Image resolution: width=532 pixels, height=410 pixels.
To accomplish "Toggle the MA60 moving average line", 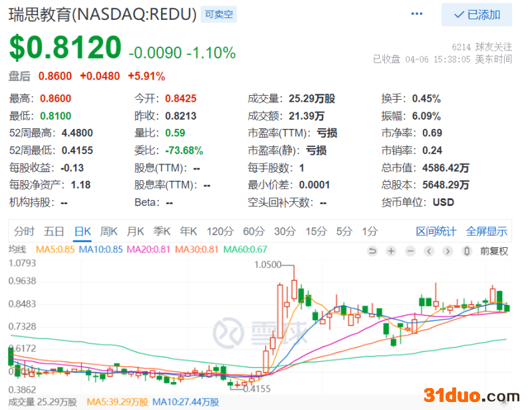I will click(245, 250).
